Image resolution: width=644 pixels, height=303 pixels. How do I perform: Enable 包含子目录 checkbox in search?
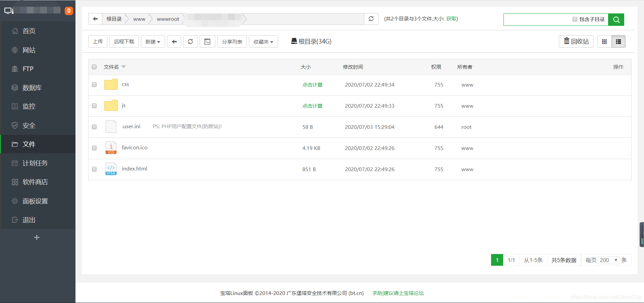(575, 19)
